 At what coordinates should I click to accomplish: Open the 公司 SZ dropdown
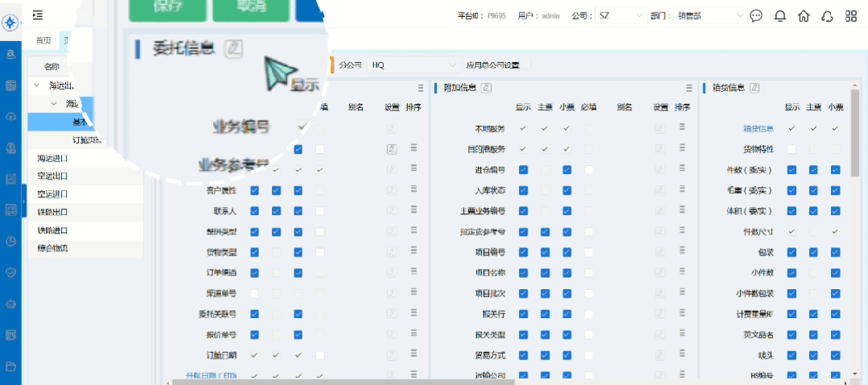[x=620, y=16]
